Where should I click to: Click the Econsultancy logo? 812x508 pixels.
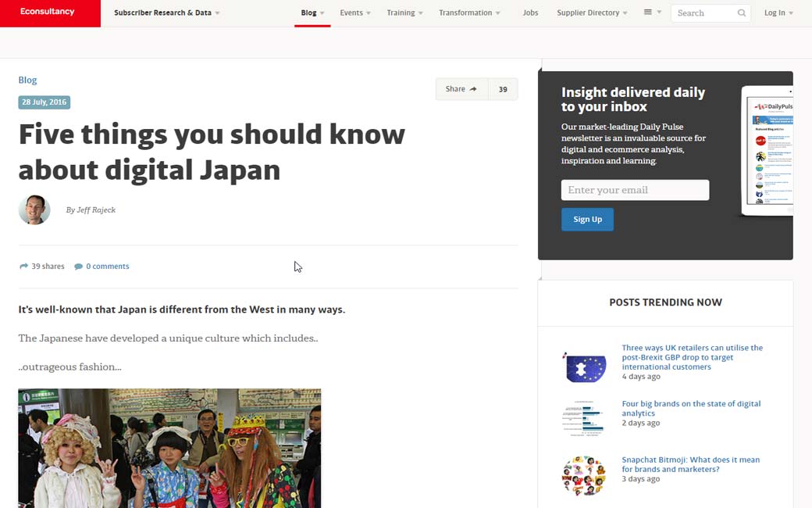pos(48,13)
